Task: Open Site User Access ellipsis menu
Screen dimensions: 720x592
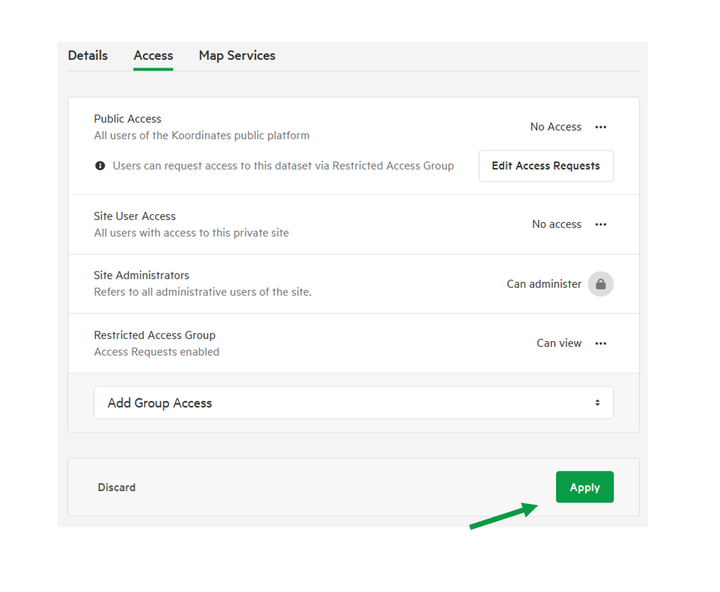Action: (601, 225)
